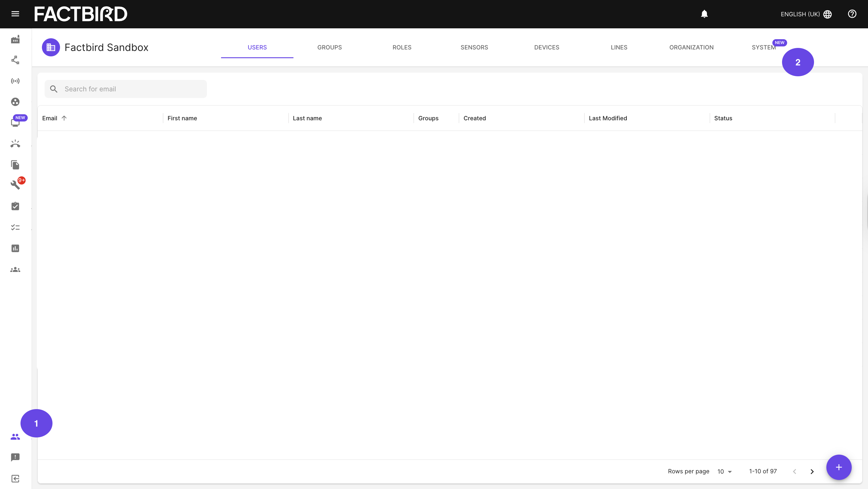Open the factory icon in sidebar
The image size is (868, 489).
15,39
